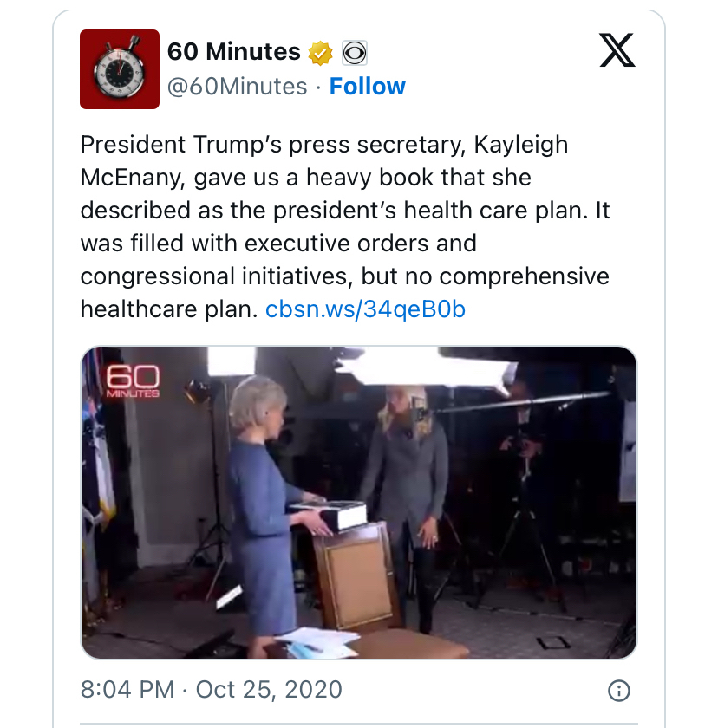Screen dimensions: 718x728
Task: Click the Oct 25, 2020 date
Action: click(269, 690)
